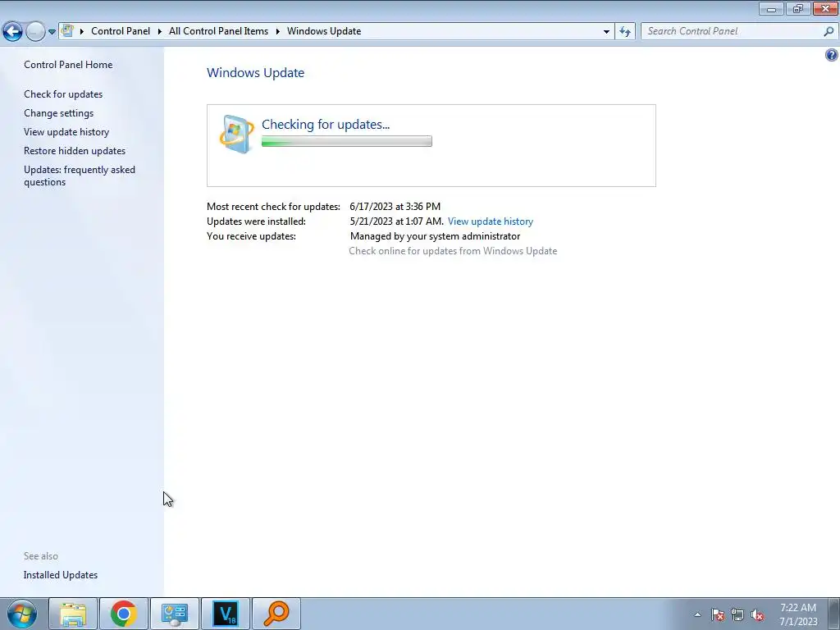Open Change settings
Image resolution: width=840 pixels, height=630 pixels.
tap(58, 113)
